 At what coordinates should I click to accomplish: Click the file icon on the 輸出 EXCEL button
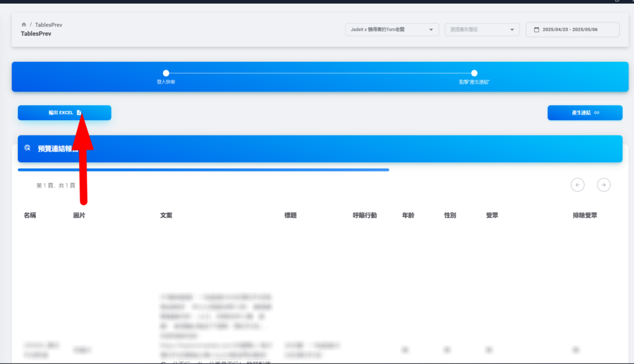(79, 113)
